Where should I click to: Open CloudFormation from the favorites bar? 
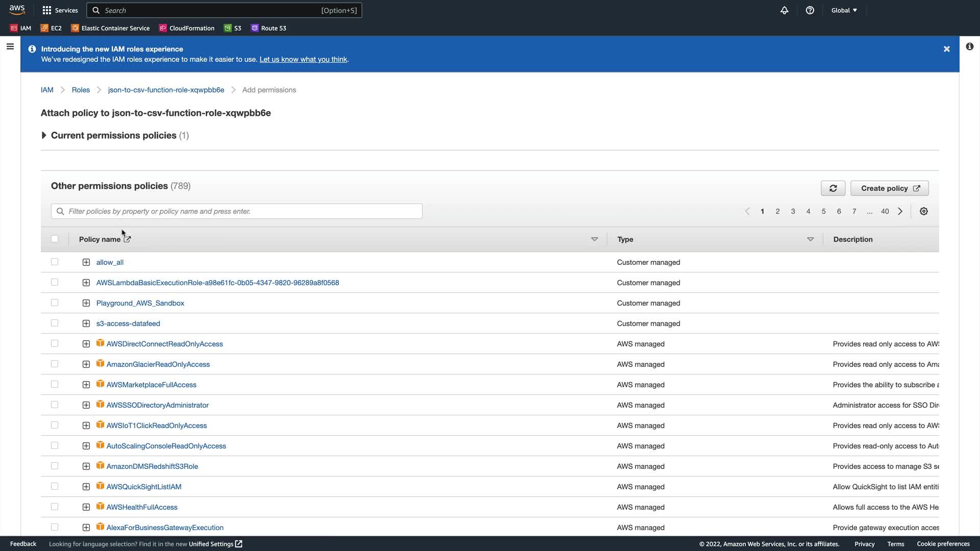click(187, 28)
